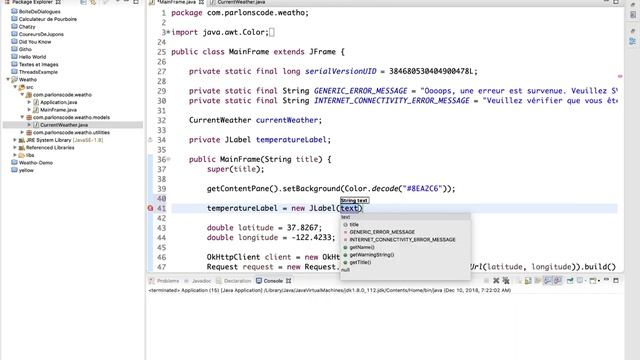Switch to the MainFrame.java editor tab
Image resolution: width=640 pixels, height=360 pixels.
[176, 2]
